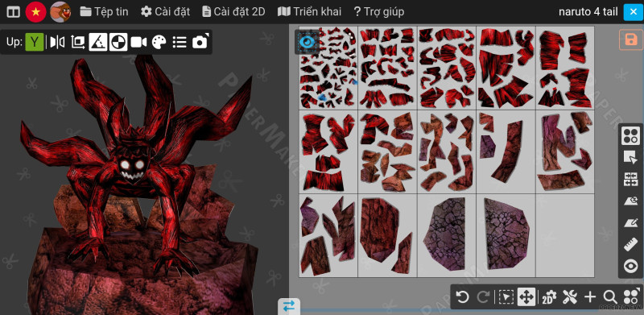Open the Trợ giúp menu
The width and height of the screenshot is (644, 315).
tap(378, 12)
